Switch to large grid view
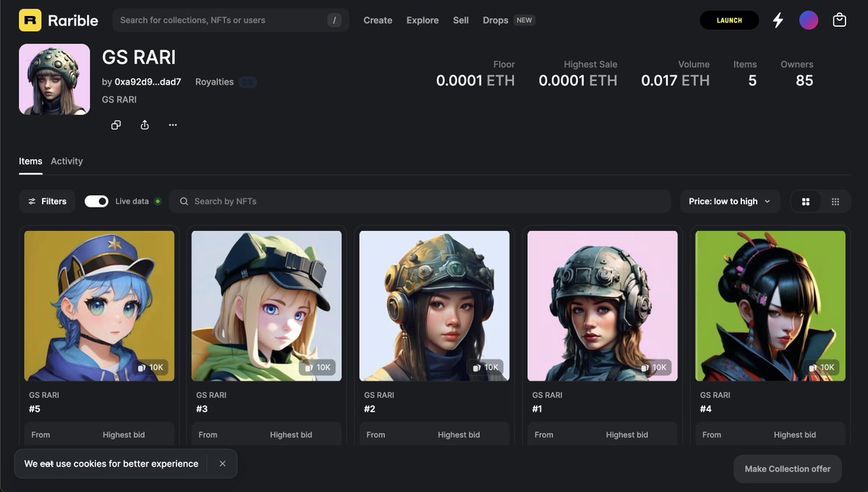 point(806,201)
